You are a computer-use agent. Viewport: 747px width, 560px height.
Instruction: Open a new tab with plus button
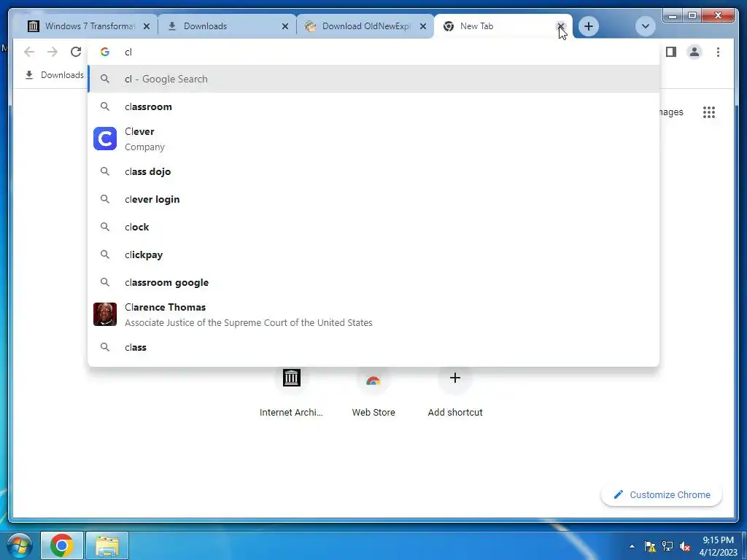[x=589, y=26]
